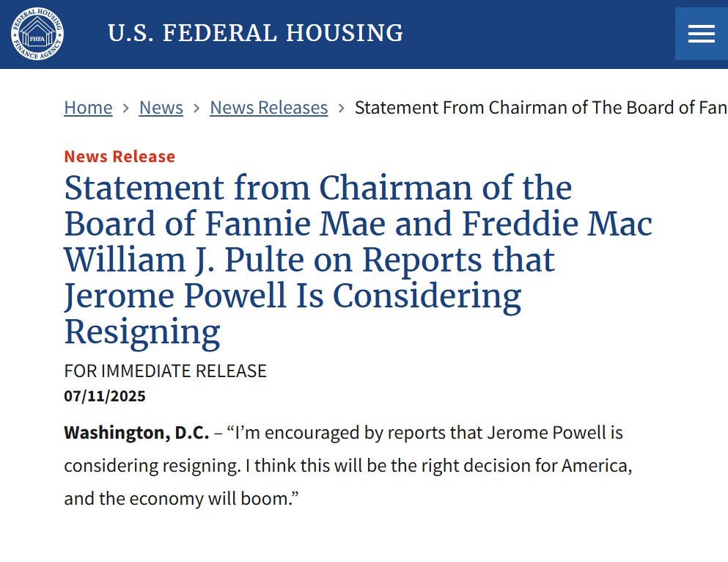This screenshot has width=728, height=562.
Task: Click the bold Washington, D.C. dateline
Action: [x=136, y=432]
